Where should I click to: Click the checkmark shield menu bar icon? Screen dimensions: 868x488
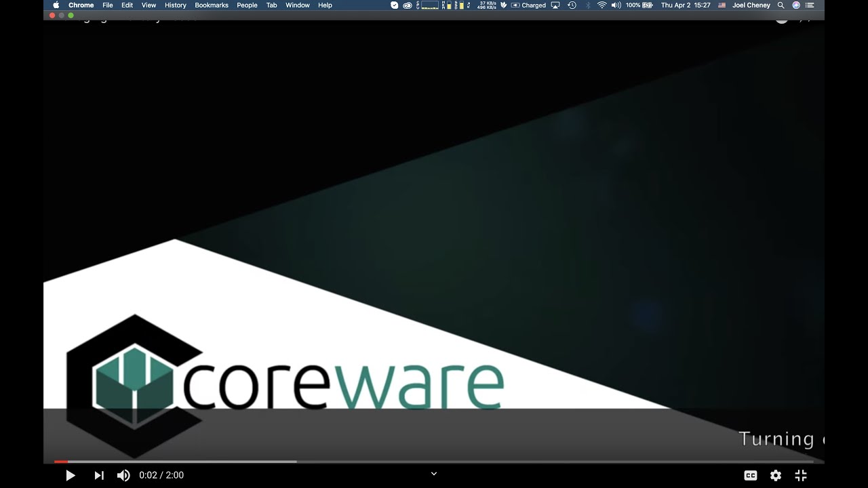[395, 5]
